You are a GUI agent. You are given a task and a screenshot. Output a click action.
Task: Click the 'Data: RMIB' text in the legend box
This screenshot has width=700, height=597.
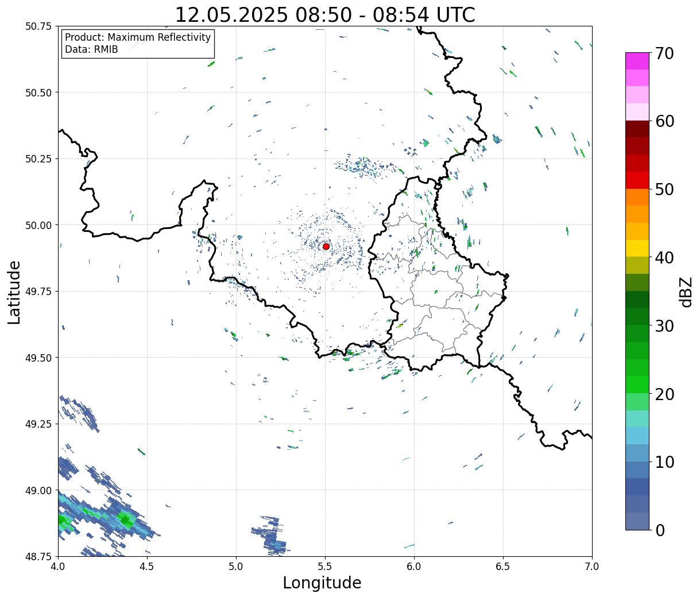(91, 50)
